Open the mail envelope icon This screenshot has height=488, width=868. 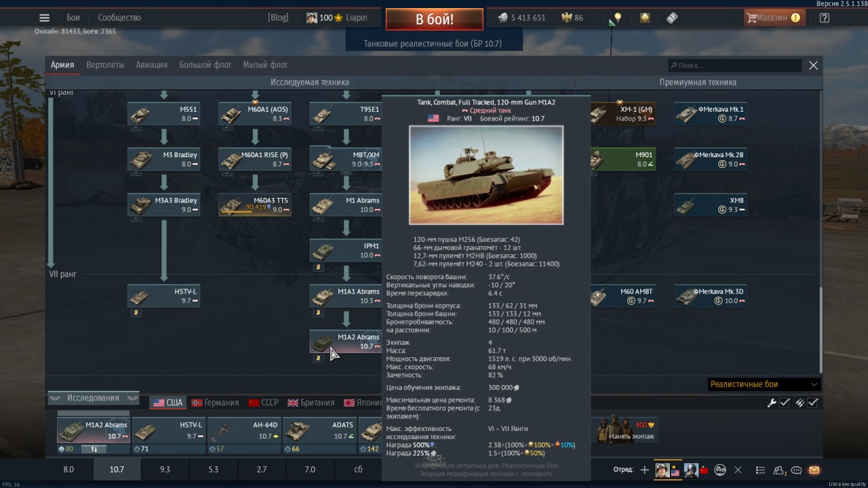click(814, 470)
